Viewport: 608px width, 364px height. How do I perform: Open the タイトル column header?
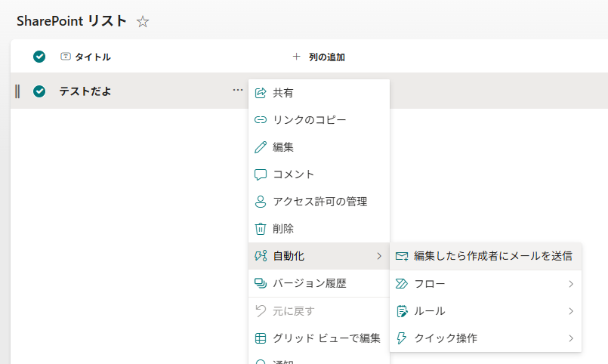[93, 57]
